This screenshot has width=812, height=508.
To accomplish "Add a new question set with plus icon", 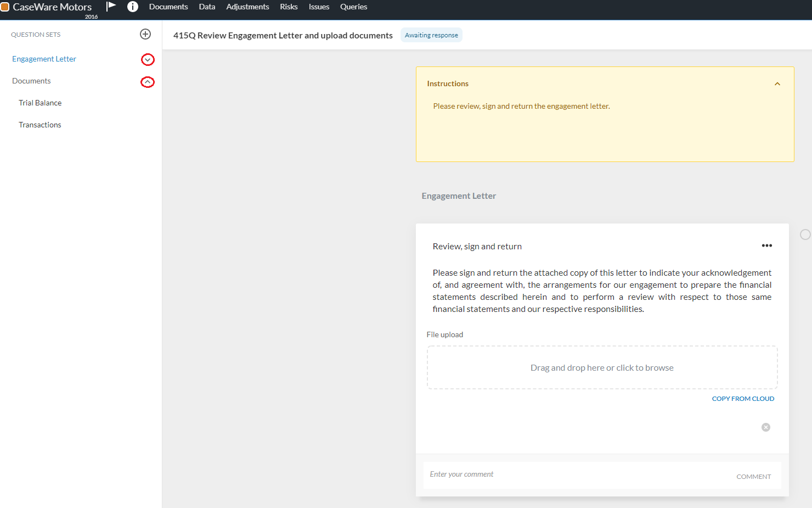I will pyautogui.click(x=145, y=34).
